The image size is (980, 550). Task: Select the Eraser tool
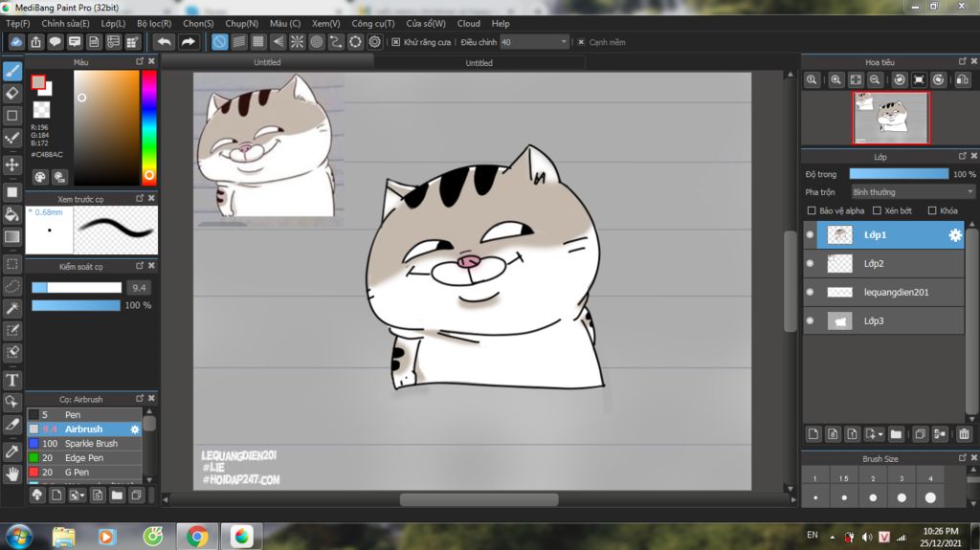[12, 93]
